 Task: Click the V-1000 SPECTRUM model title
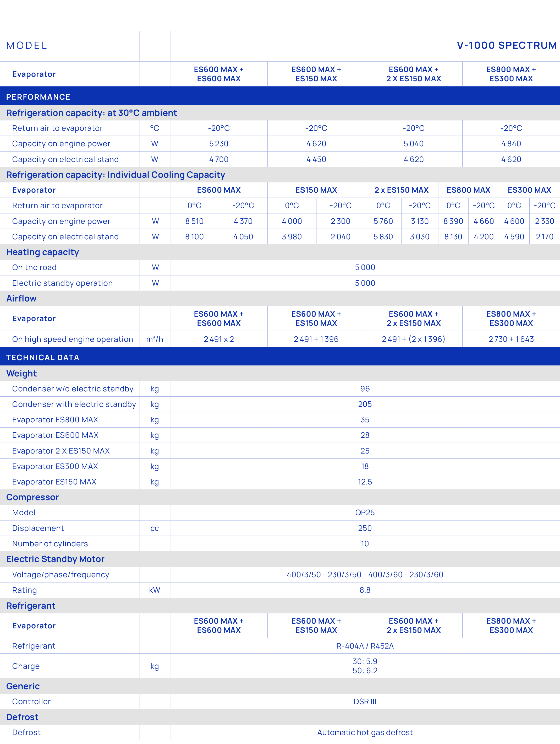507,45
